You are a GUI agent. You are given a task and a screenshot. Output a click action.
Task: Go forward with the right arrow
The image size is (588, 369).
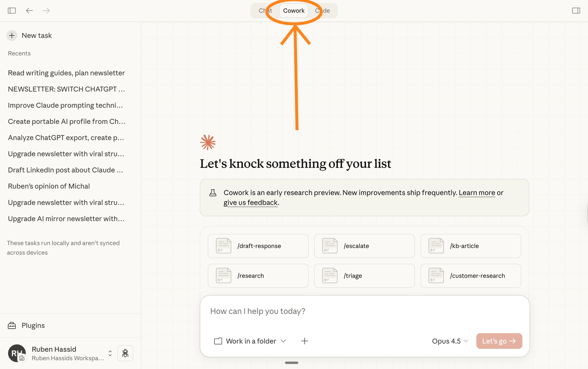pyautogui.click(x=46, y=11)
